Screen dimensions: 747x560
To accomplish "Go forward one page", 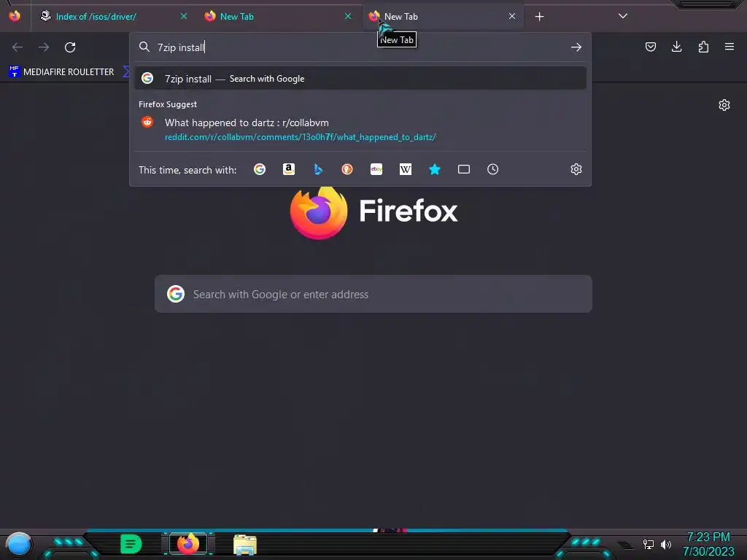I will (44, 47).
